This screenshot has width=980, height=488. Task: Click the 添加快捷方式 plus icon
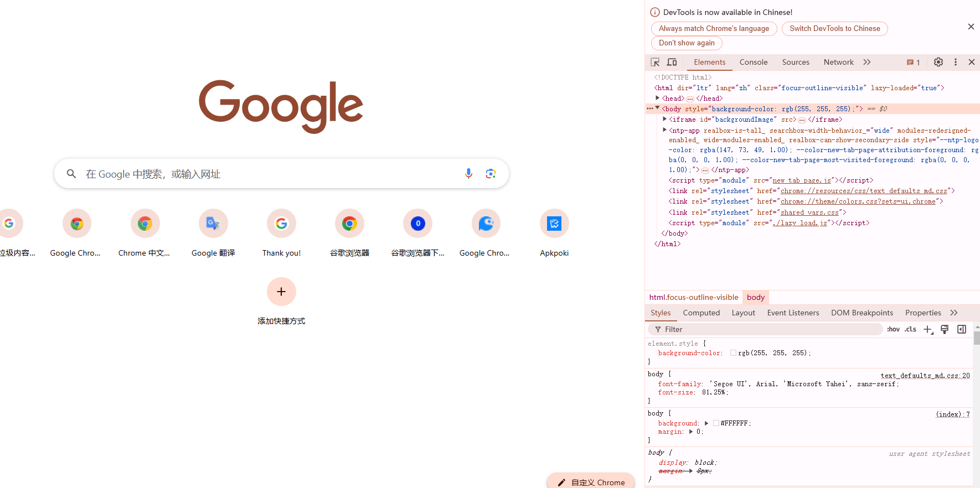(x=281, y=292)
